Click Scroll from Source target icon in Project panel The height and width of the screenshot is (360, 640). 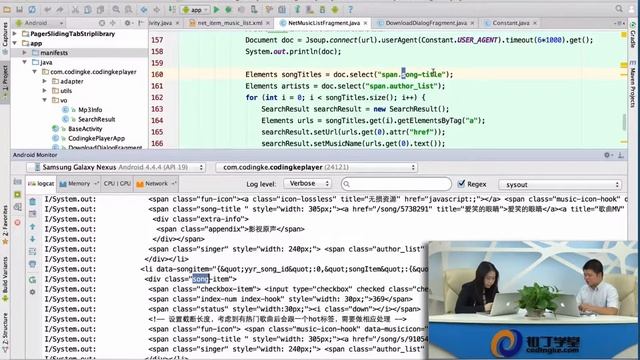point(102,23)
